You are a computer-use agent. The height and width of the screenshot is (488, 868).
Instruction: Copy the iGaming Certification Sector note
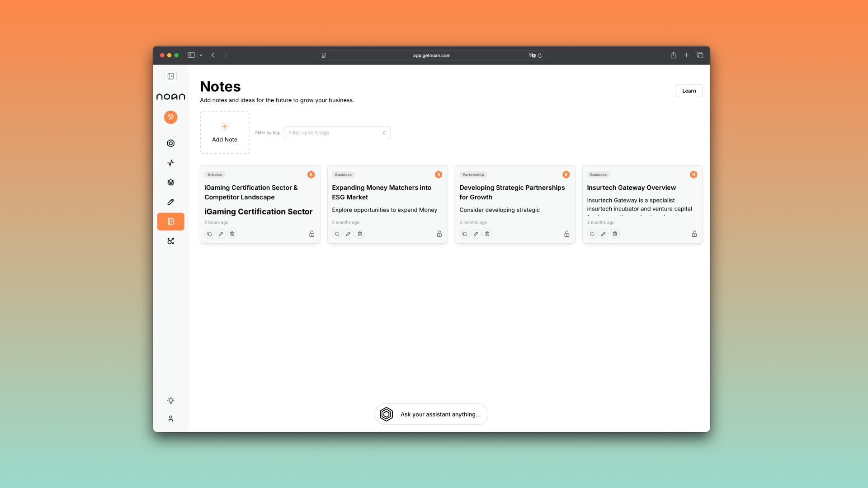coord(209,234)
